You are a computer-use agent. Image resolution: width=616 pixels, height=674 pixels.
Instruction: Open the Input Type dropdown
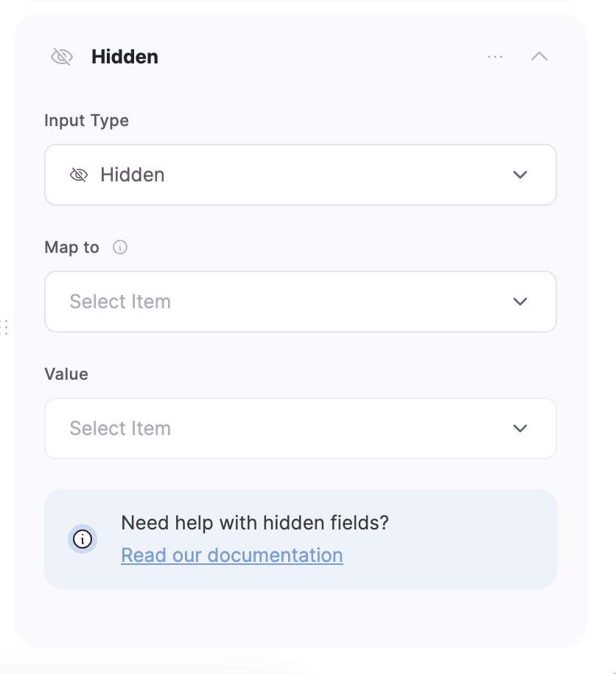(300, 175)
